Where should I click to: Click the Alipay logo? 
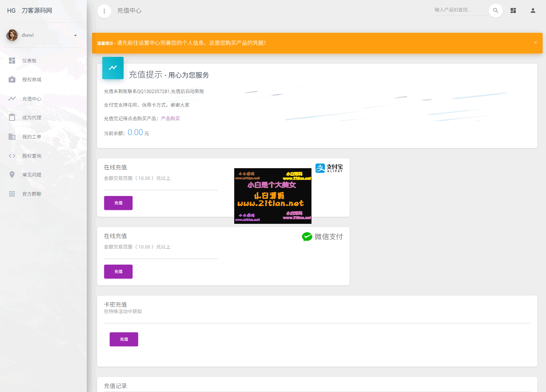(328, 168)
